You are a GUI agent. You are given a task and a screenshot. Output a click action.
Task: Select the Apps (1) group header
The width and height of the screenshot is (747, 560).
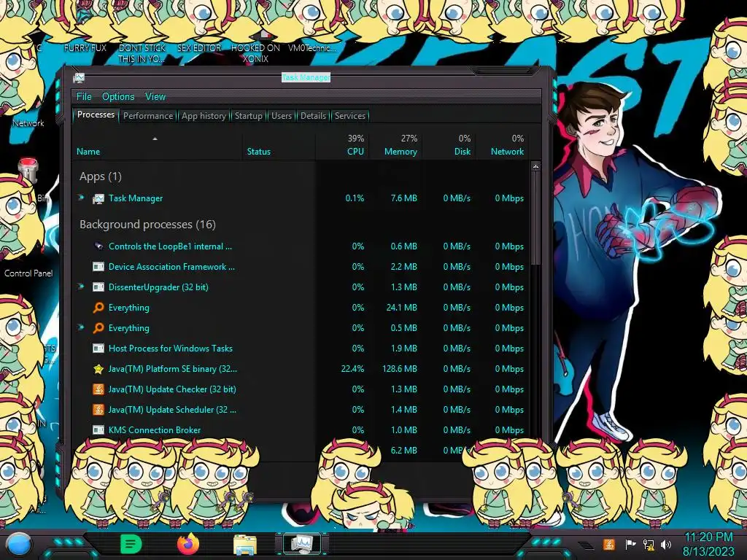point(101,176)
